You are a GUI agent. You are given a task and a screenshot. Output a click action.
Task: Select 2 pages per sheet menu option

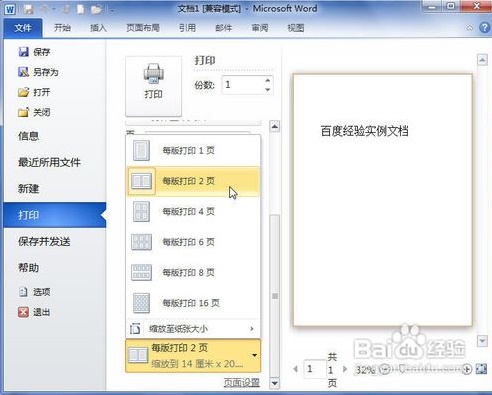pos(193,181)
